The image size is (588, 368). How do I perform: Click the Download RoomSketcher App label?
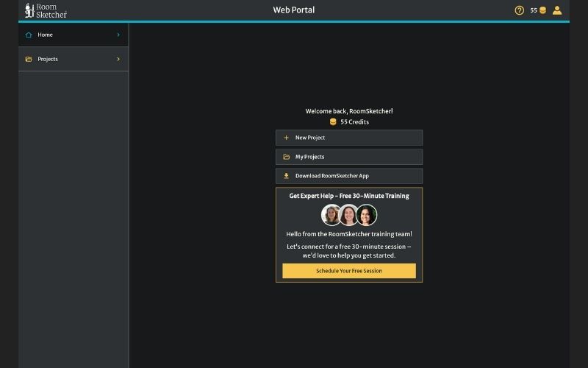pos(331,176)
